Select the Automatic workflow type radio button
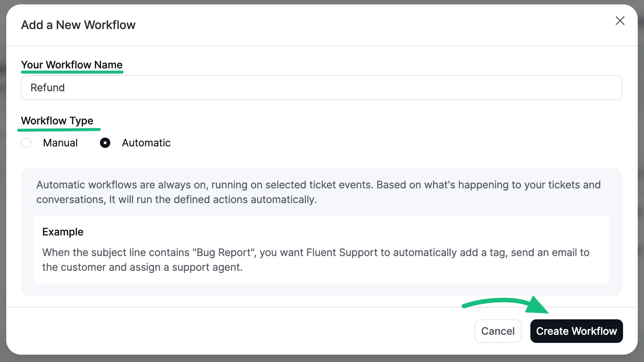The height and width of the screenshot is (362, 644). coord(105,143)
